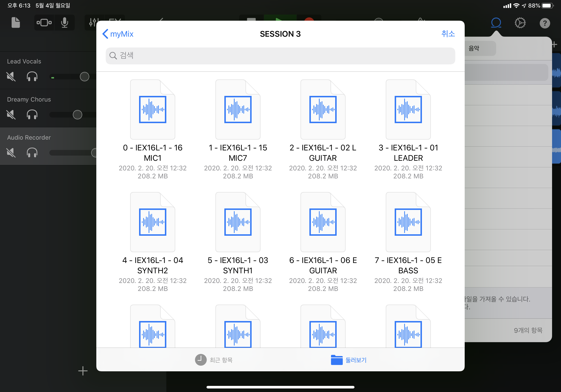Switch to tracks view icon
Viewport: 561px width, 392px height.
point(44,23)
